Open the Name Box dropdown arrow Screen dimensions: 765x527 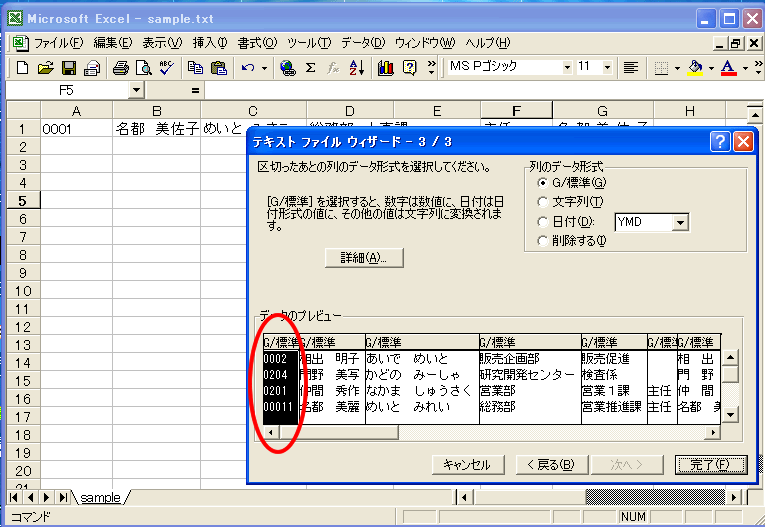pos(136,90)
